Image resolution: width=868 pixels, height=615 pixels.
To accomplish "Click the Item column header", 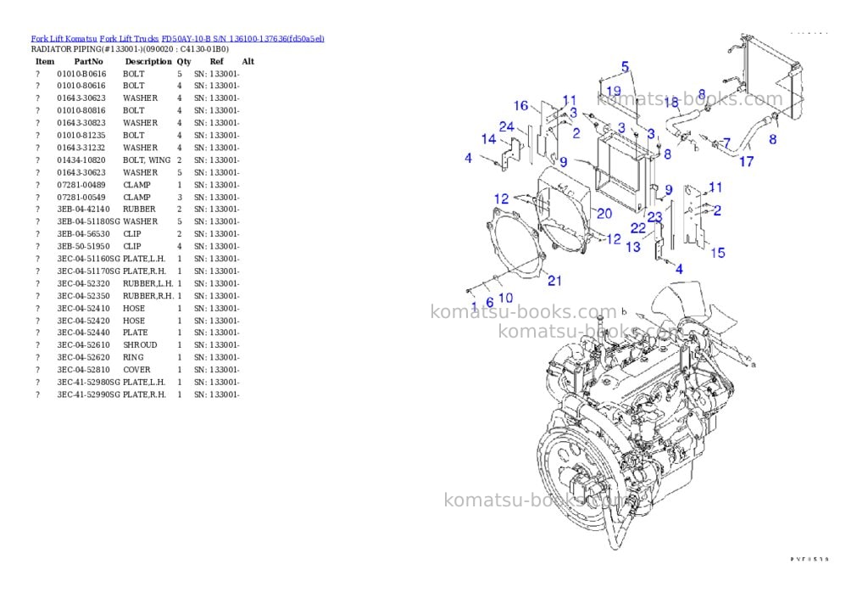I will [45, 61].
